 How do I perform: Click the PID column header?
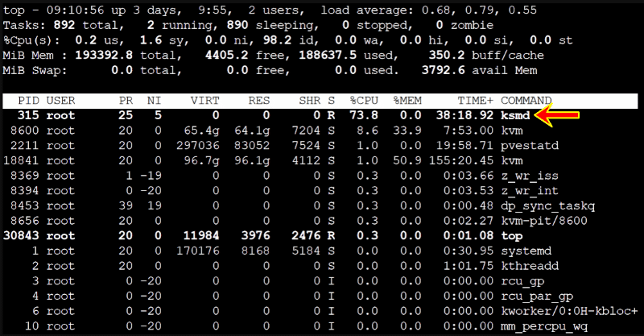pyautogui.click(x=27, y=101)
